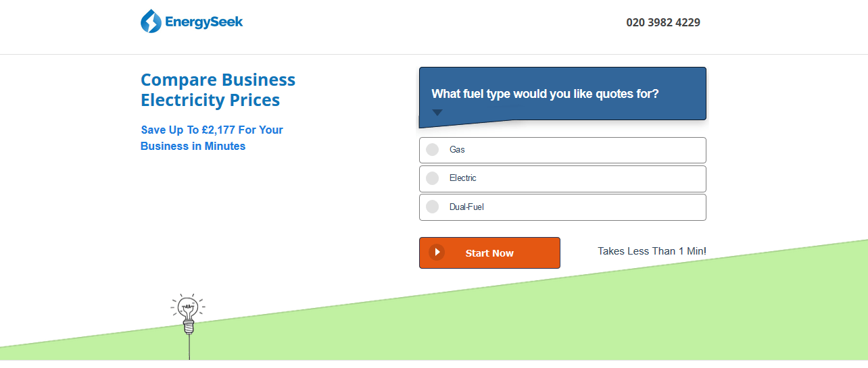Click the lightbulb sketch illustration

pyautogui.click(x=187, y=309)
